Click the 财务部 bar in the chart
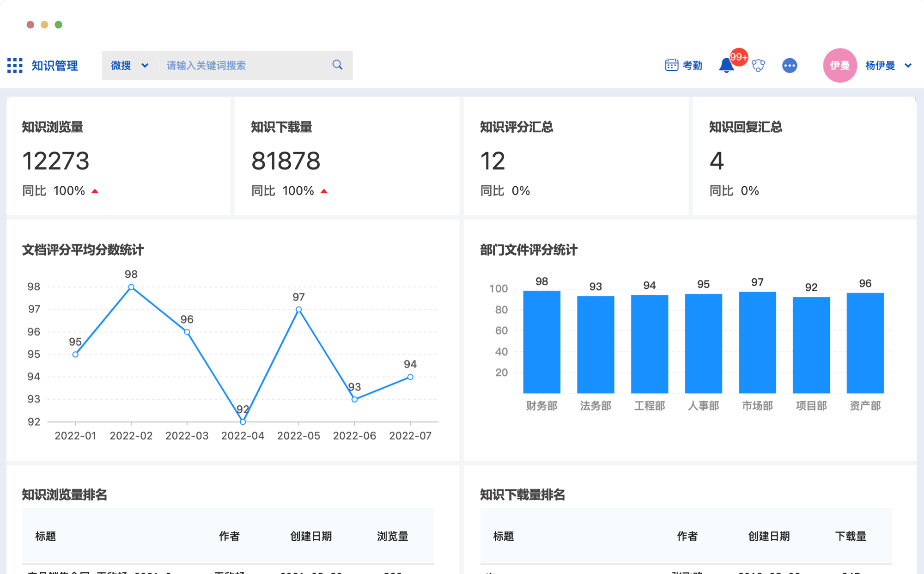 click(541, 342)
